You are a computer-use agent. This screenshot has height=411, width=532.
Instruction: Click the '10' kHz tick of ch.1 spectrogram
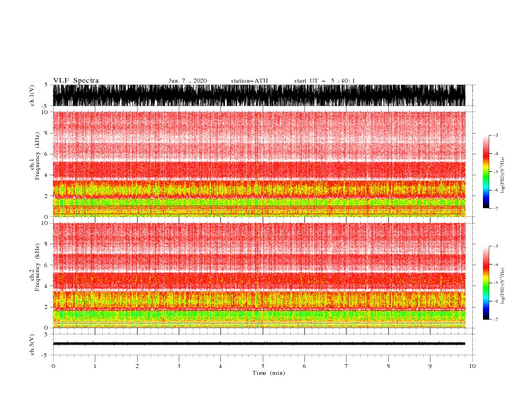point(45,112)
